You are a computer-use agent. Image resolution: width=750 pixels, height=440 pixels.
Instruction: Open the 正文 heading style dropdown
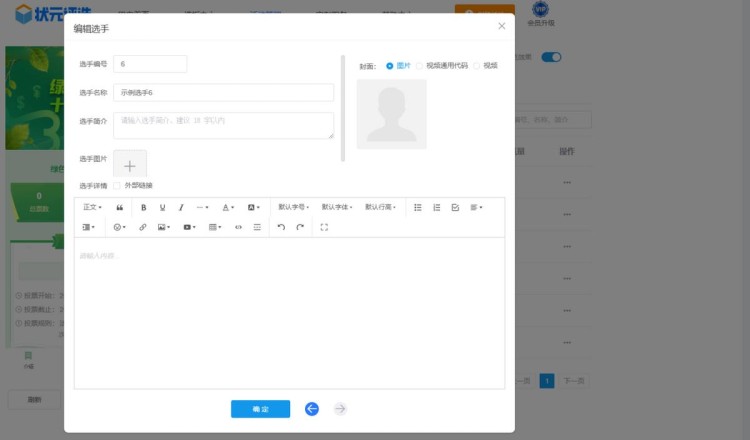point(92,208)
